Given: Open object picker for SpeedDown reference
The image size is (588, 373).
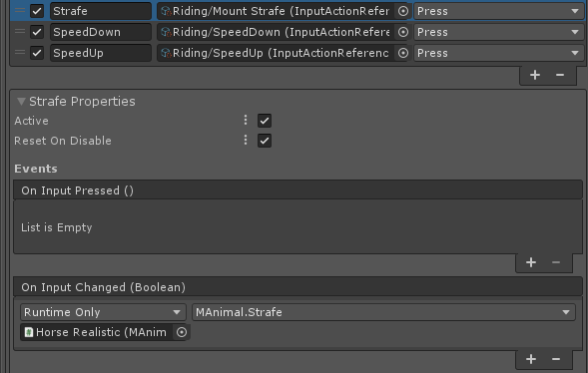Looking at the screenshot, I should pyautogui.click(x=402, y=32).
